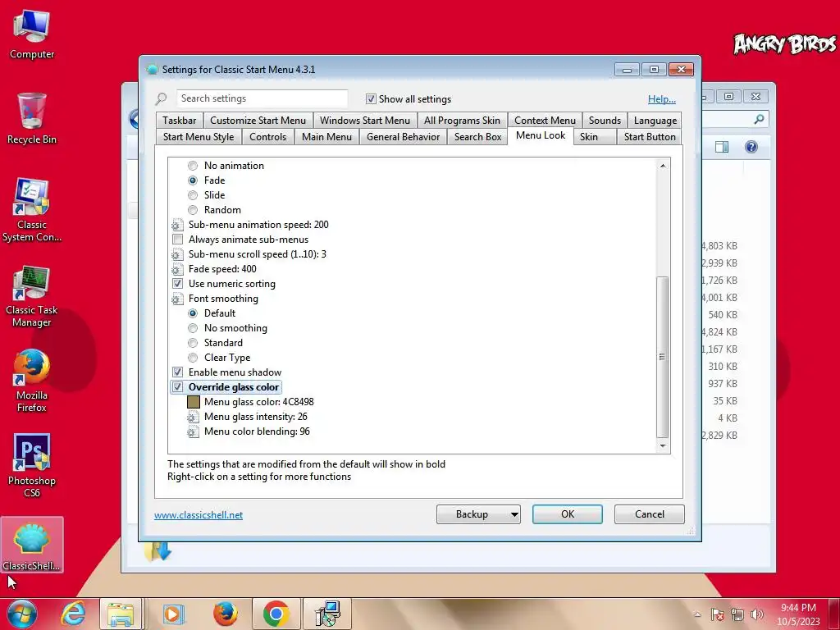Go to the General Behavior tab
The image size is (840, 630).
click(403, 137)
